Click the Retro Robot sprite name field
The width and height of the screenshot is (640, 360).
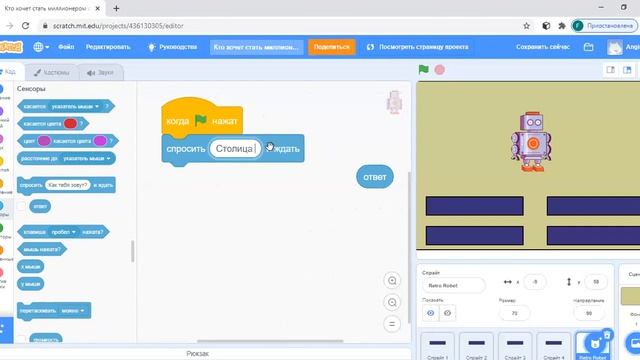point(453,286)
